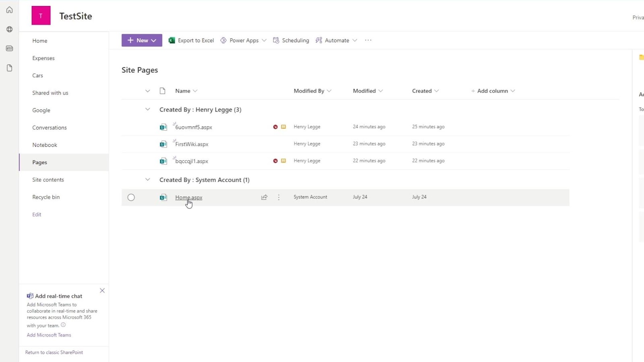Open Expenses in site navigation
This screenshot has height=362, width=644.
43,58
